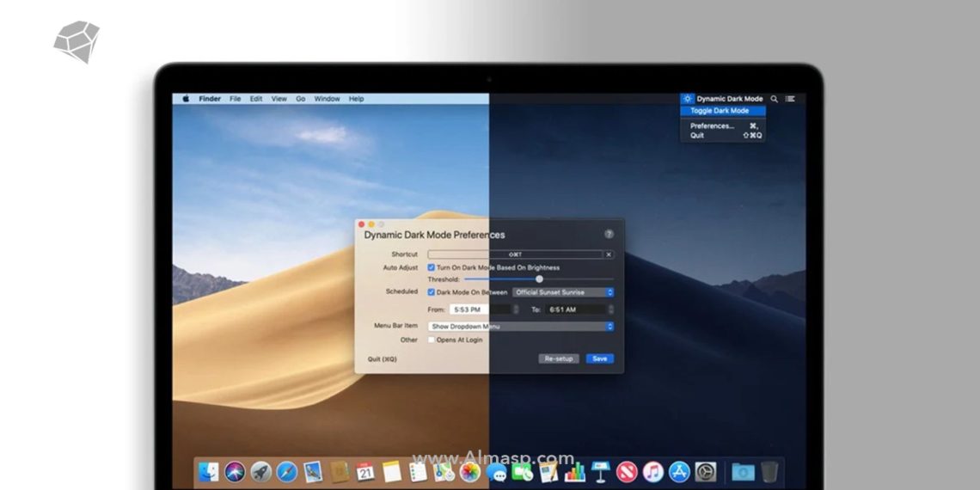The height and width of the screenshot is (490, 980).
Task: Open the View menu
Action: (x=279, y=99)
